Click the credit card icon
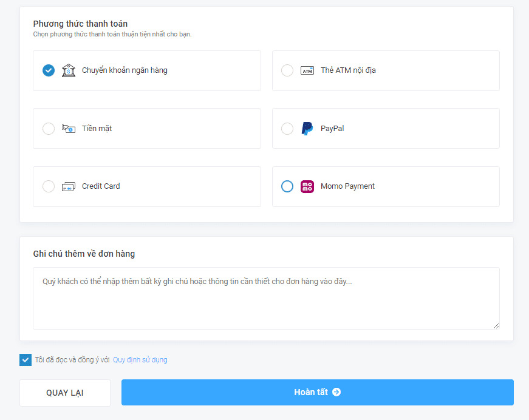Screen dimensions: 529x420 [x=69, y=186]
